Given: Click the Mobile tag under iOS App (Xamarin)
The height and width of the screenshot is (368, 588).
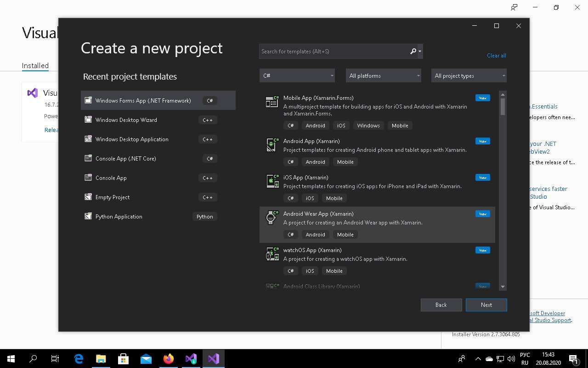Looking at the screenshot, I should click(334, 198).
